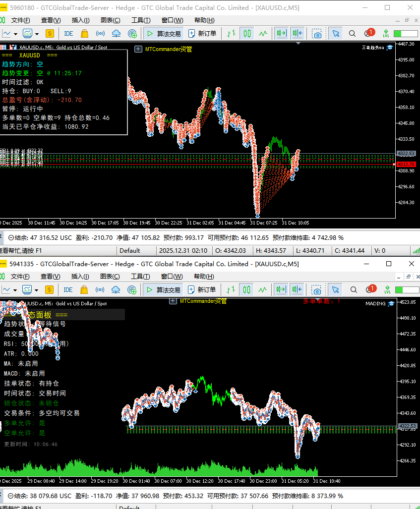
Task: Open the 工具(T) menu in the bottom window
Action: click(140, 276)
